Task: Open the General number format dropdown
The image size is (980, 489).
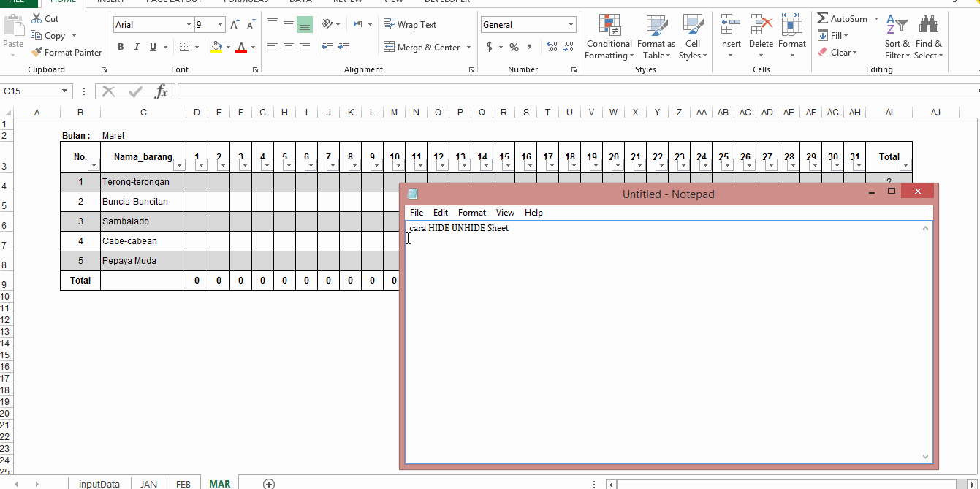Action: pos(571,24)
